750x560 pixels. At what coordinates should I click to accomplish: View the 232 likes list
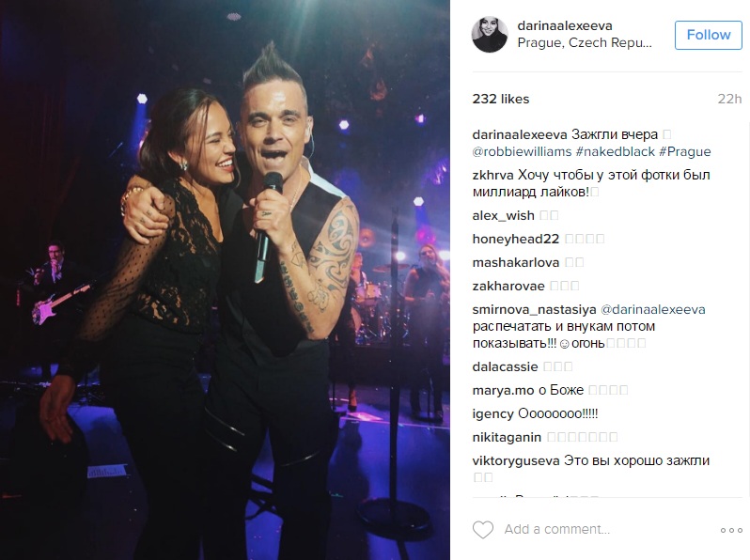click(501, 99)
